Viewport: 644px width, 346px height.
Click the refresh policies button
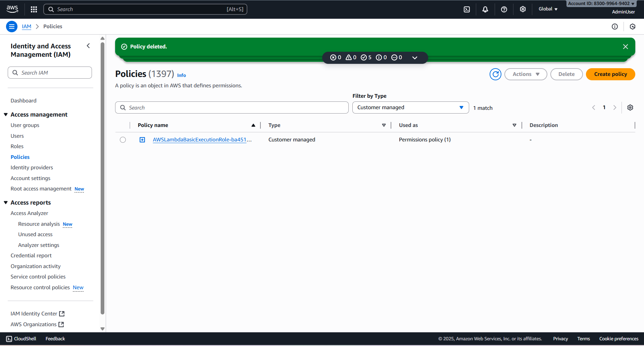click(x=495, y=74)
